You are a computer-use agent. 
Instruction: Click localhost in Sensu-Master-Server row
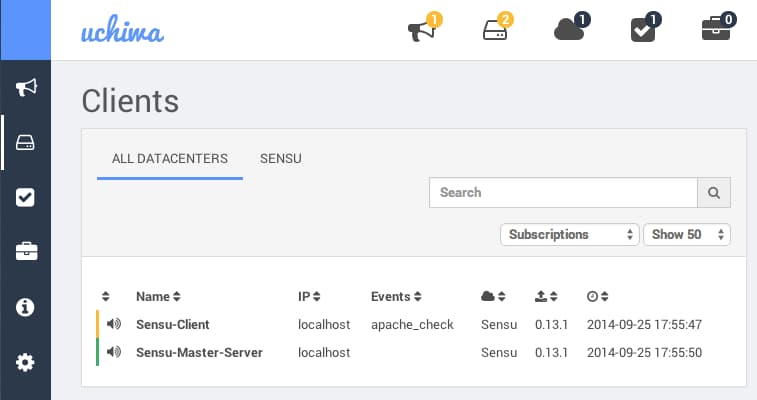click(x=324, y=353)
